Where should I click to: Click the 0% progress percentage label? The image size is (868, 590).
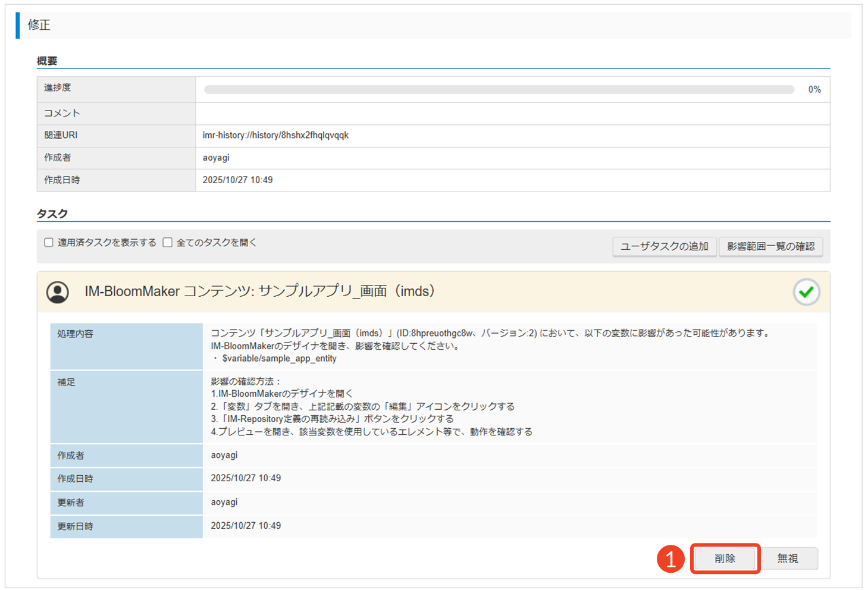point(814,90)
